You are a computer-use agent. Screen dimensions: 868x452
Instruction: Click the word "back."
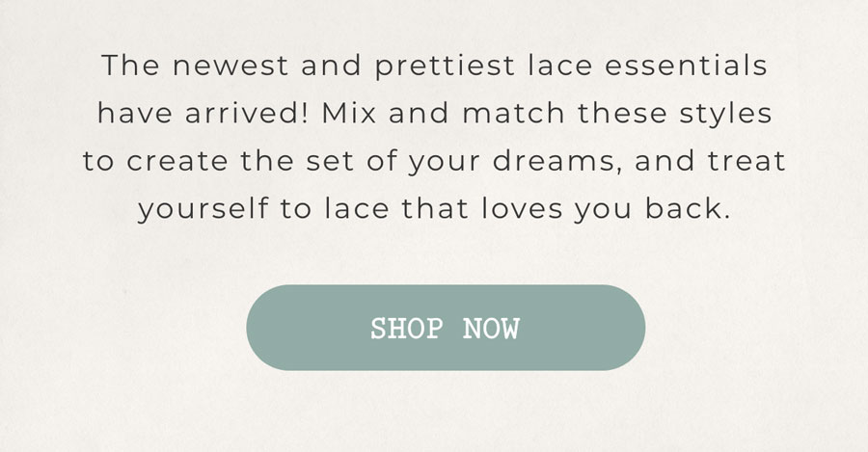click(688, 209)
